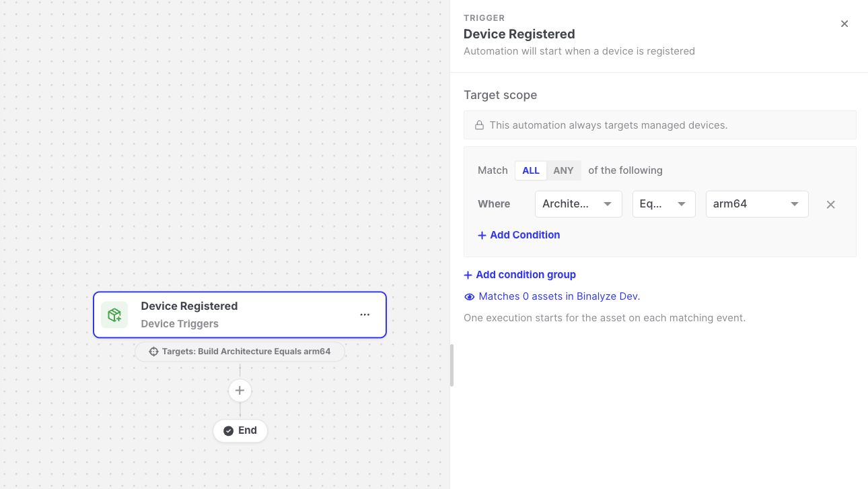Click the 'One execution starts' note text
Image resolution: width=868 pixels, height=489 pixels.
coord(604,318)
